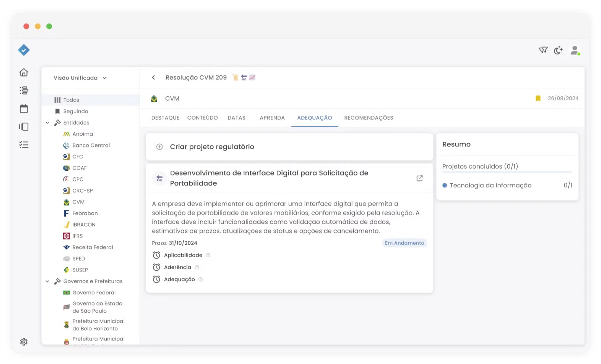Viewport: 601px width, 364px height.
Task: Click the scroll emoji next to title
Action: (x=235, y=77)
